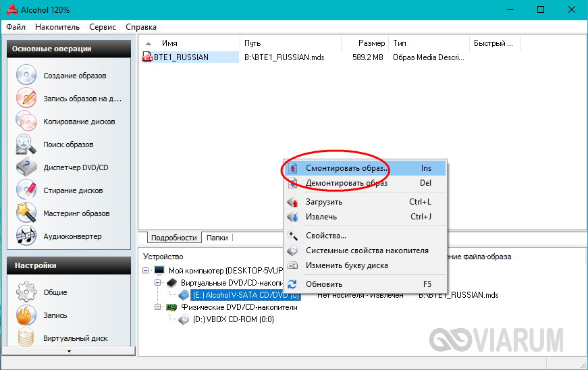The height and width of the screenshot is (370, 588).
Task: Click the mds file icon of BTE1_RUSSIAN
Action: click(147, 57)
